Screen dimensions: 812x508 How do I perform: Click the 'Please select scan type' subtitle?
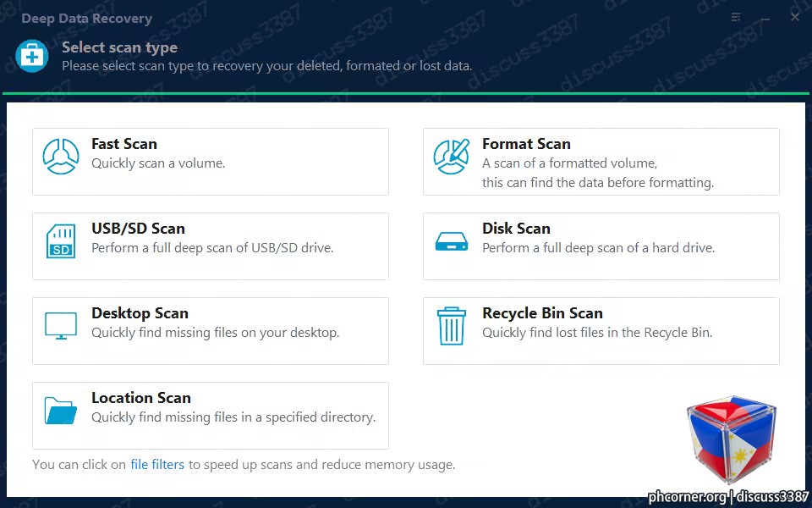(266, 66)
